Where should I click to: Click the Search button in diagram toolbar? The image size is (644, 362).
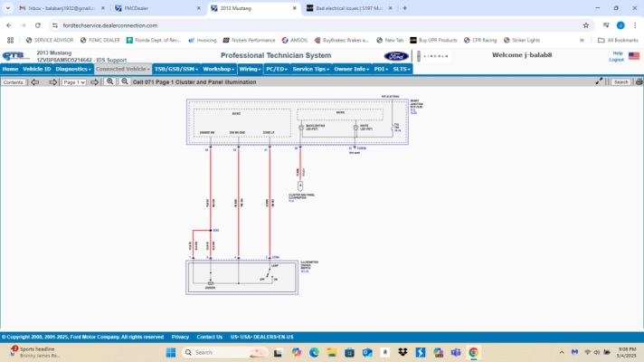[620, 82]
